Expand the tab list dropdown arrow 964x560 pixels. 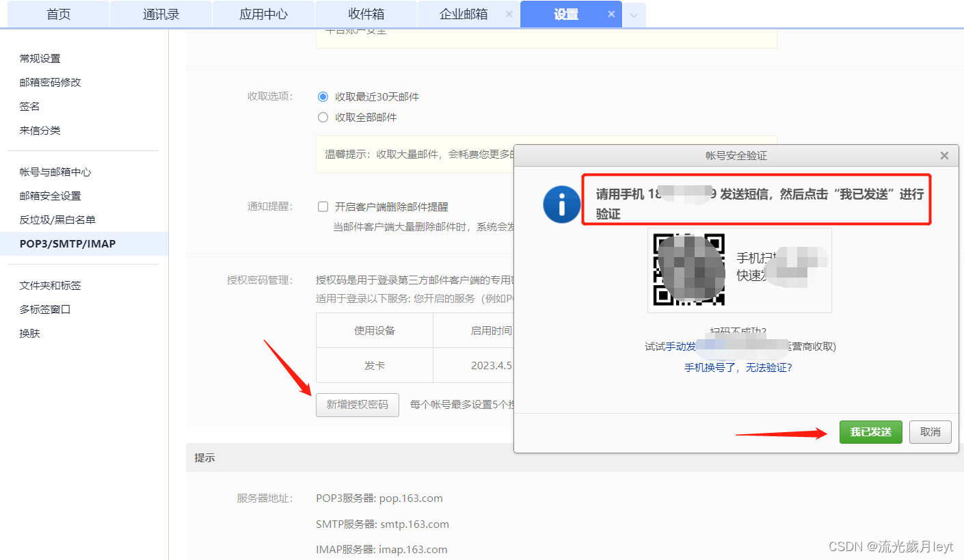tap(634, 15)
